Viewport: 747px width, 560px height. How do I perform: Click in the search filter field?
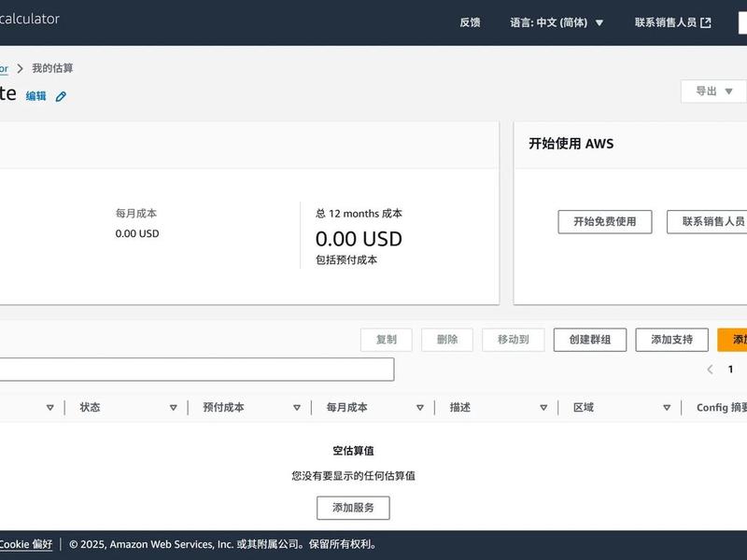(197, 369)
